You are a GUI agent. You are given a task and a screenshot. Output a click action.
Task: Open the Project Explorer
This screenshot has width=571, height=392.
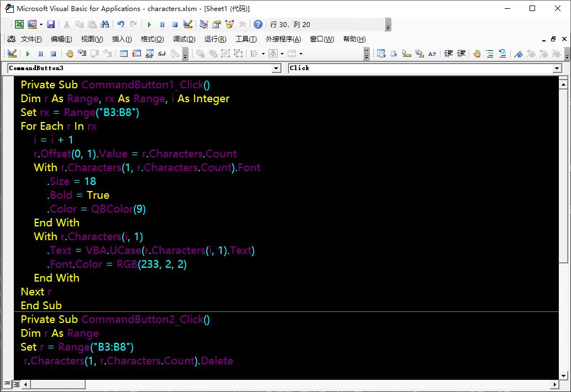[x=204, y=24]
